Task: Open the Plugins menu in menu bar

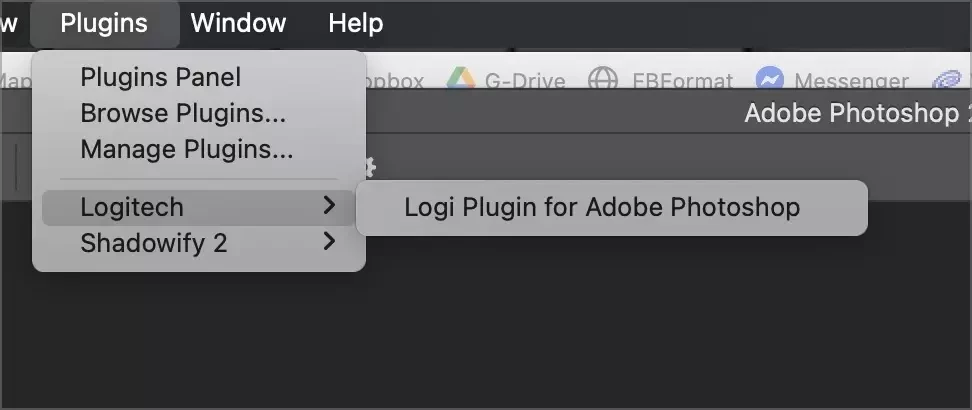Action: click(x=104, y=24)
